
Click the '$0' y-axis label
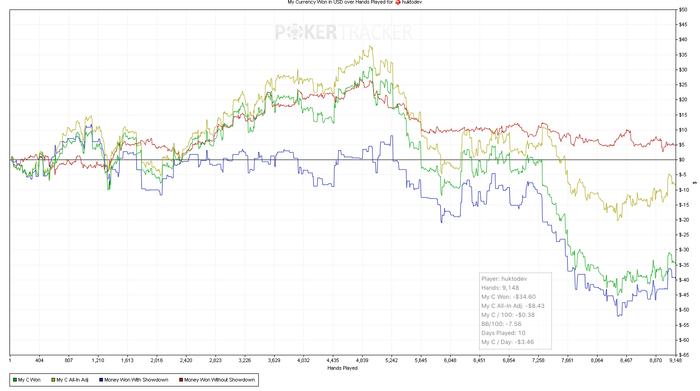tap(682, 160)
